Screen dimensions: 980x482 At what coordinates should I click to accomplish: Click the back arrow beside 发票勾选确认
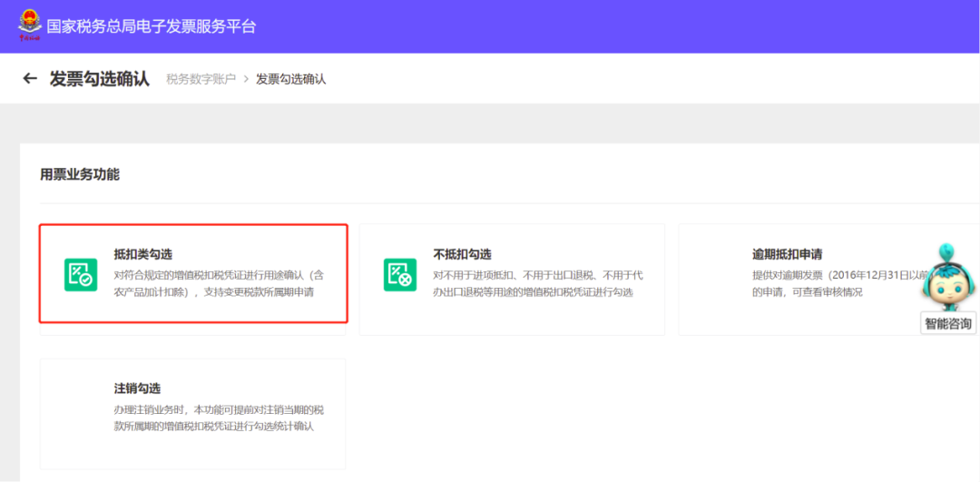point(30,79)
